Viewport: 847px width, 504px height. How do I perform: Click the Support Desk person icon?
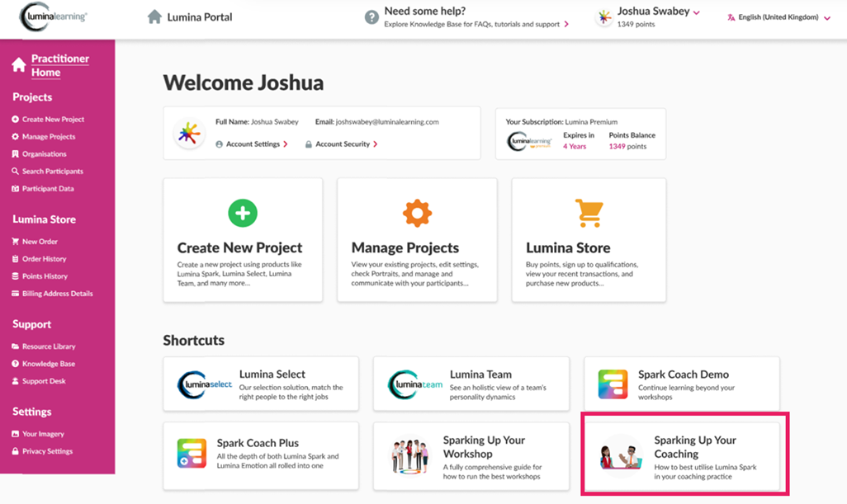click(x=15, y=381)
